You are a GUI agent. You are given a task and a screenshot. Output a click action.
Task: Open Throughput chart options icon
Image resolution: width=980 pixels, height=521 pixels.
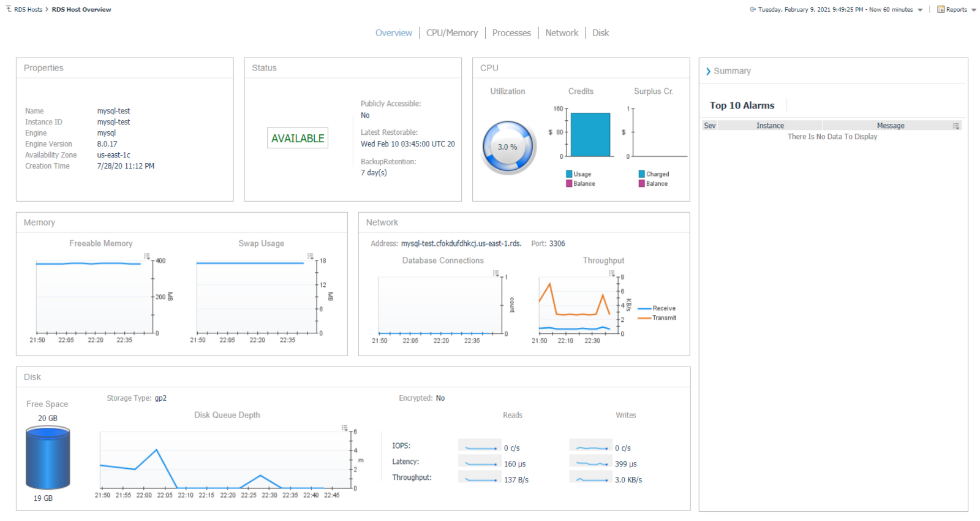pyautogui.click(x=612, y=273)
